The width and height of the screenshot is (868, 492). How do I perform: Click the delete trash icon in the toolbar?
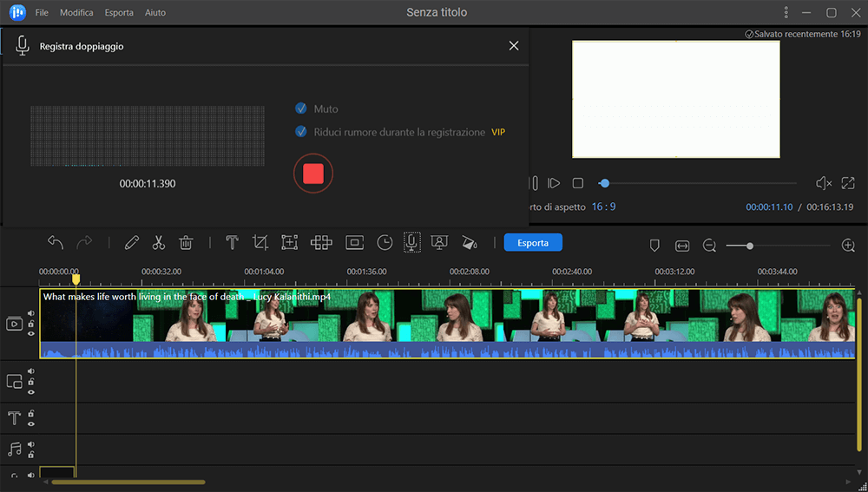pyautogui.click(x=186, y=243)
